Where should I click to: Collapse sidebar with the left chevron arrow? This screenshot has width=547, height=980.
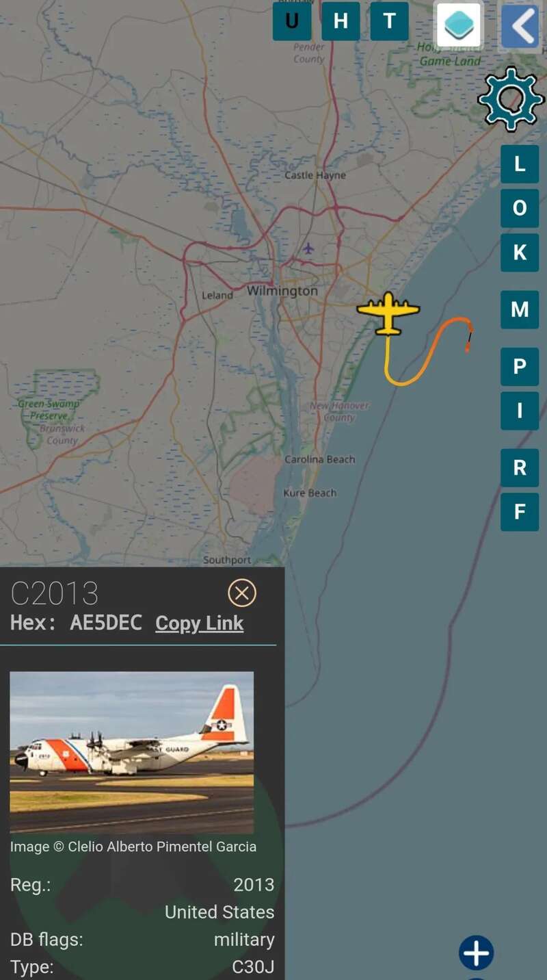click(520, 26)
